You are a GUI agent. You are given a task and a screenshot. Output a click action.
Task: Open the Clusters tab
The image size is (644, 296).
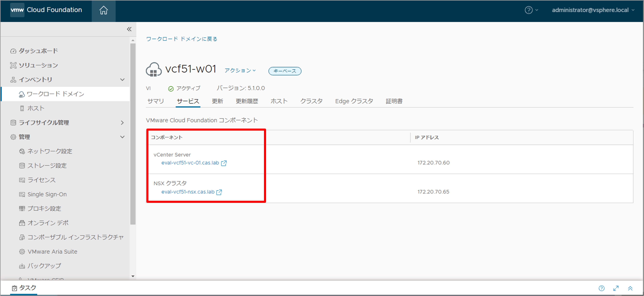point(311,101)
